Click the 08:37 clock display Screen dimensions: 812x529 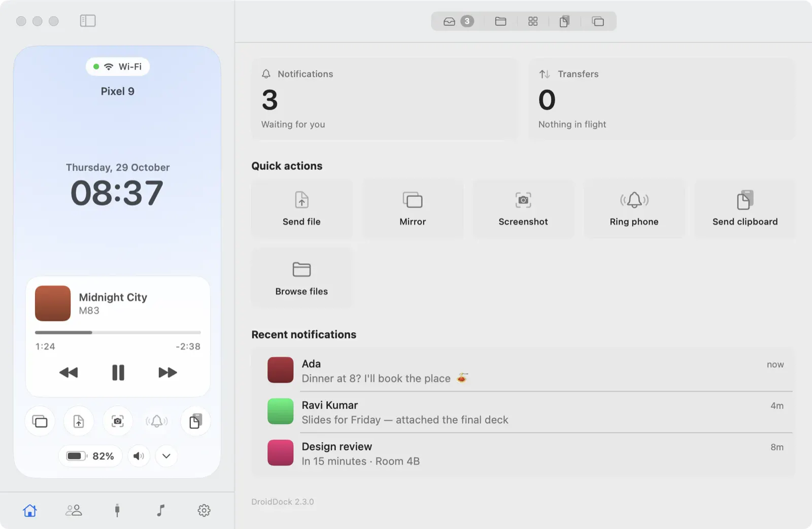(117, 193)
